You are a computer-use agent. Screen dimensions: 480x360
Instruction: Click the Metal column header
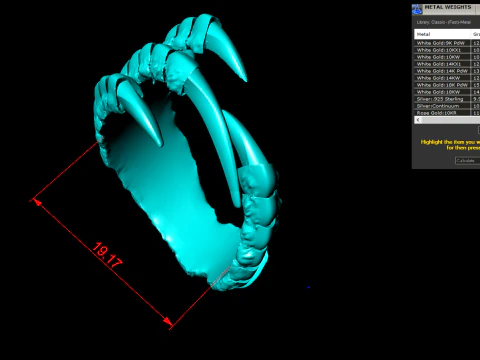(442, 34)
